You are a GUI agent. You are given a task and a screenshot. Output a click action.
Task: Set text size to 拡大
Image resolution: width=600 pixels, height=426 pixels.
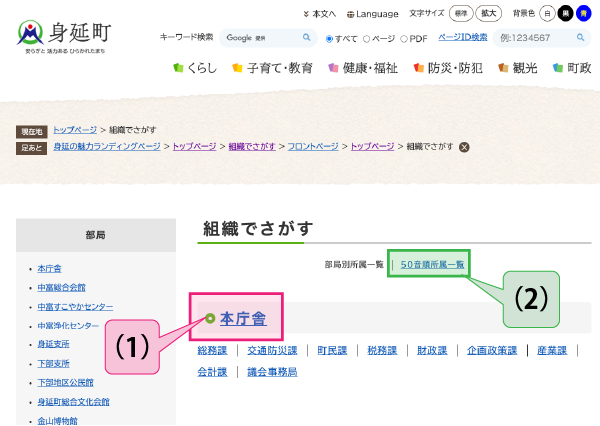(x=488, y=13)
